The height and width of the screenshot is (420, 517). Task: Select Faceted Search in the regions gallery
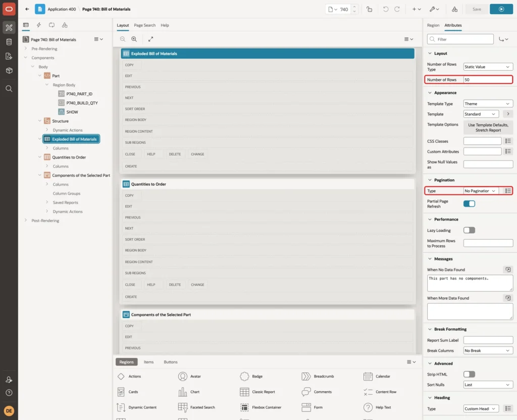[x=196, y=407]
